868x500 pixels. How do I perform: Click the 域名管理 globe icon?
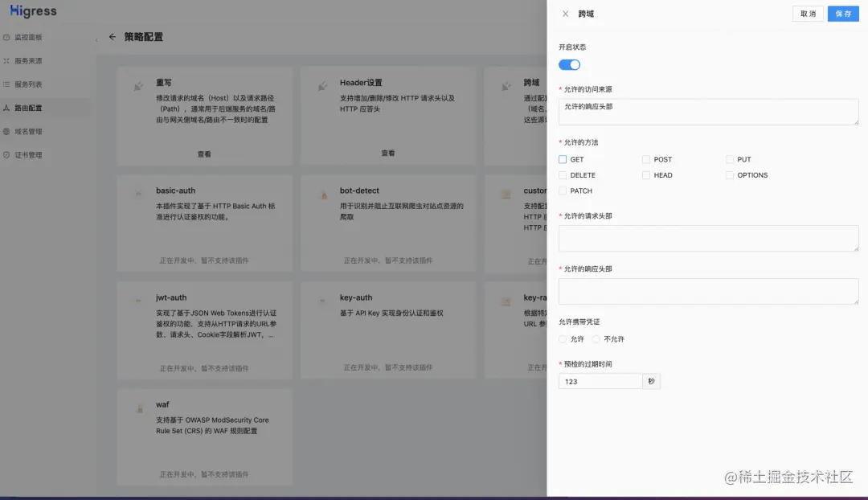[x=6, y=131]
